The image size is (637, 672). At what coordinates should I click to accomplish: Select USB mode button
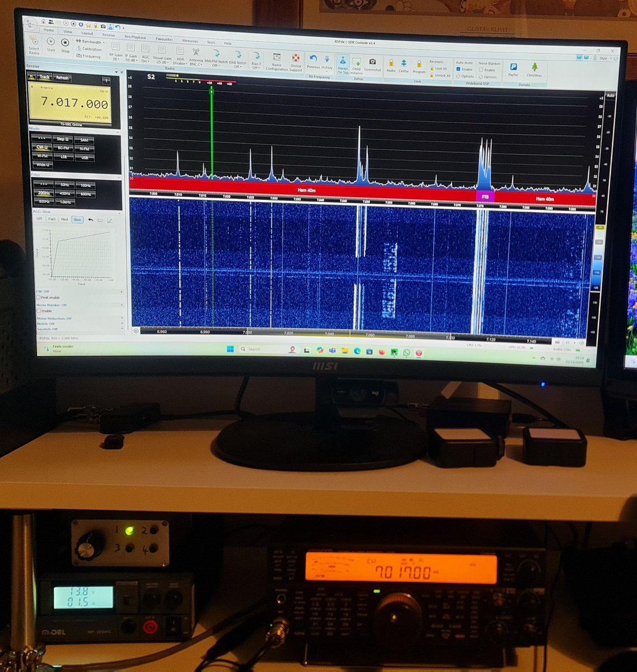click(85, 158)
